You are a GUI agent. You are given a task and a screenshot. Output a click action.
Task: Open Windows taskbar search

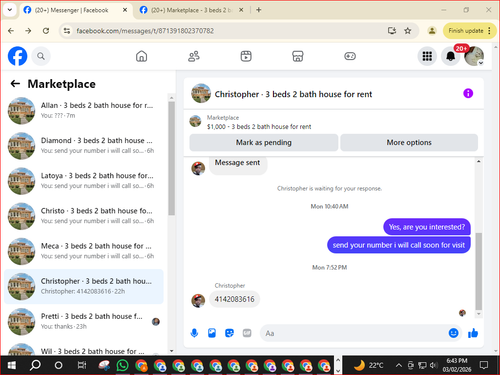pyautogui.click(x=35, y=365)
